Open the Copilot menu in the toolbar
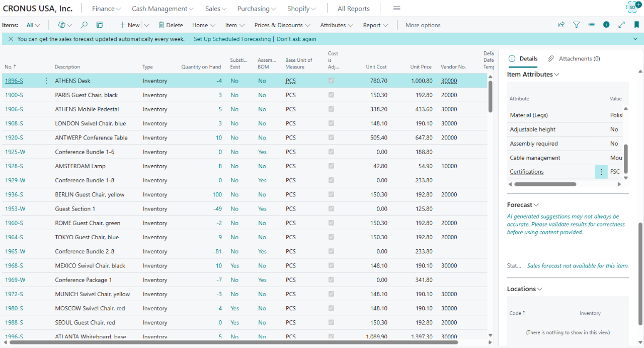 point(65,25)
